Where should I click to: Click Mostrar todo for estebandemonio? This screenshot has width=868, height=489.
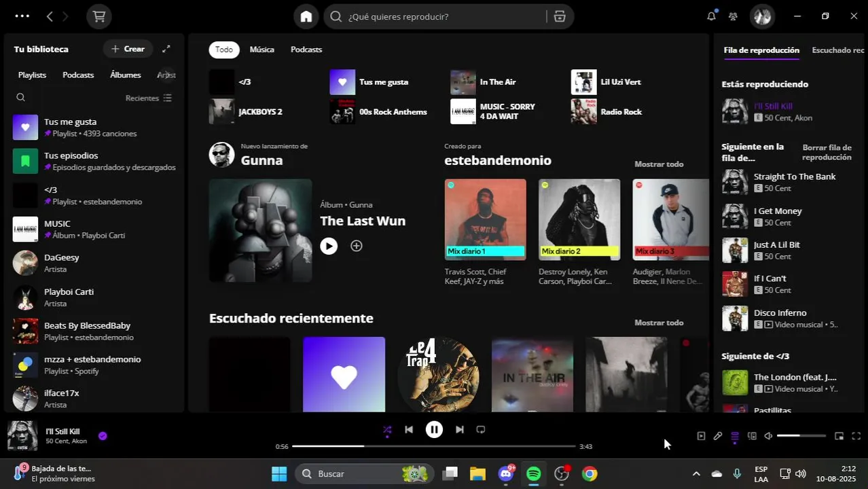659,164
